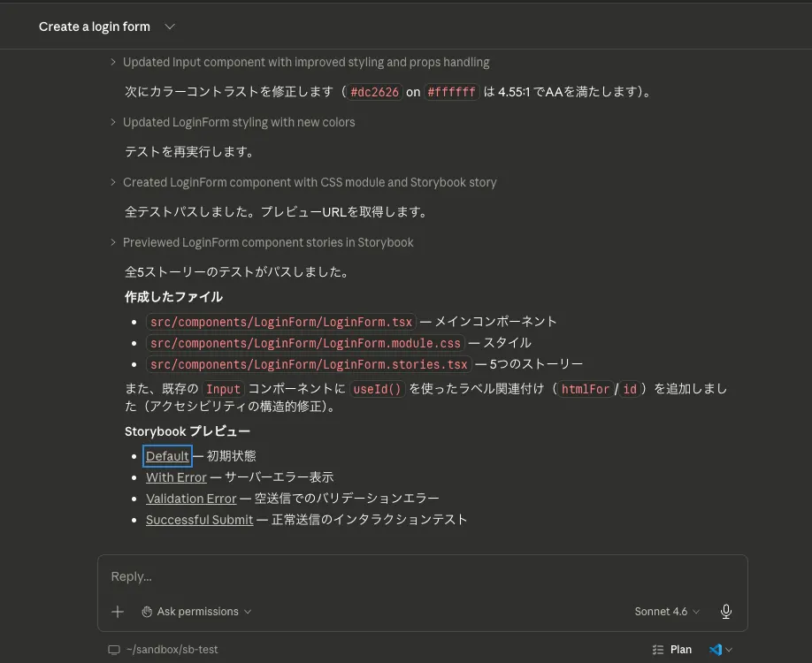Viewport: 812px width, 663px height.
Task: Expand Updated Input component step
Action: [301, 62]
